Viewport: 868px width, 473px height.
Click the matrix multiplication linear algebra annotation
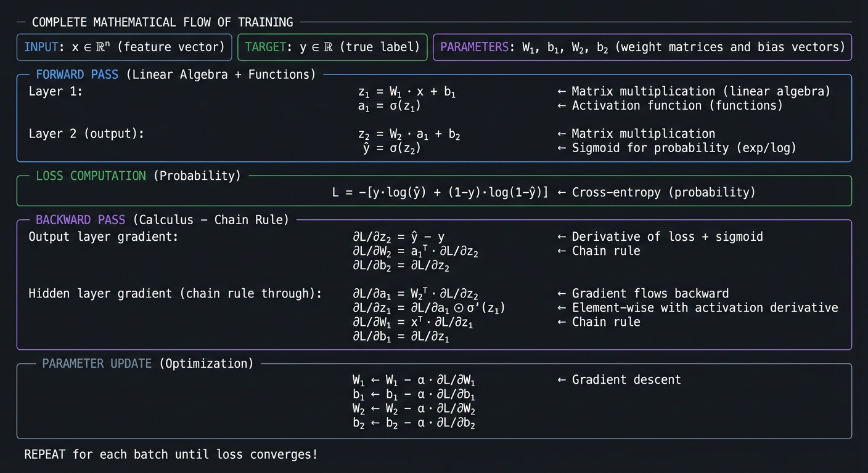[x=693, y=91]
